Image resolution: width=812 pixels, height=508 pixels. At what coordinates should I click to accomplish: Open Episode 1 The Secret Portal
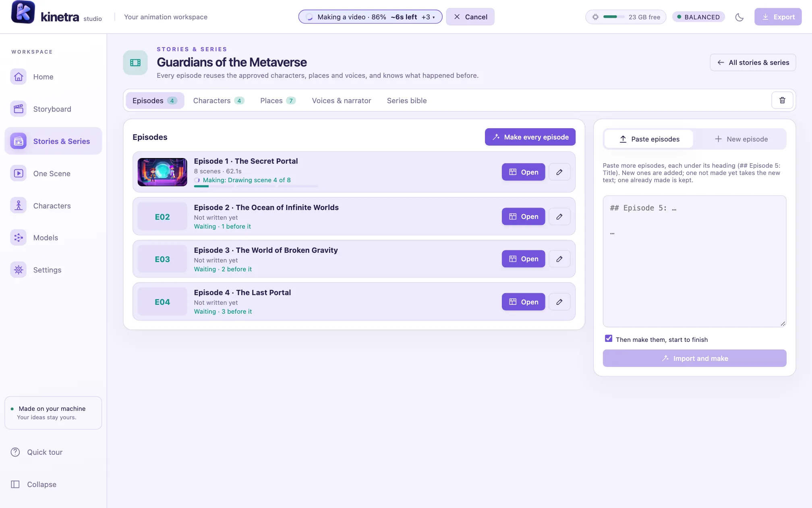[523, 172]
